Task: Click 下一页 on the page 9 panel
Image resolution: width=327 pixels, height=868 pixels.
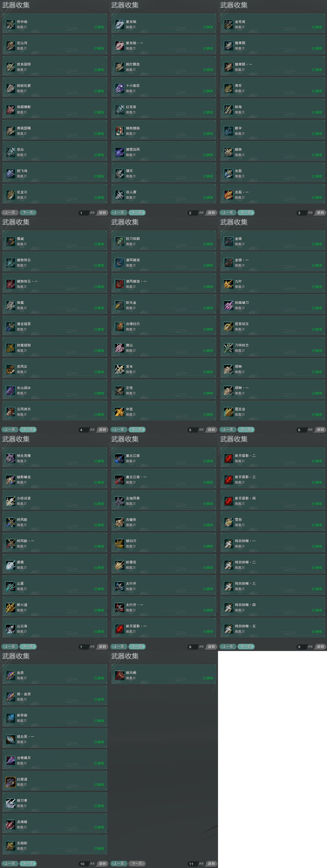Action: 246,647
